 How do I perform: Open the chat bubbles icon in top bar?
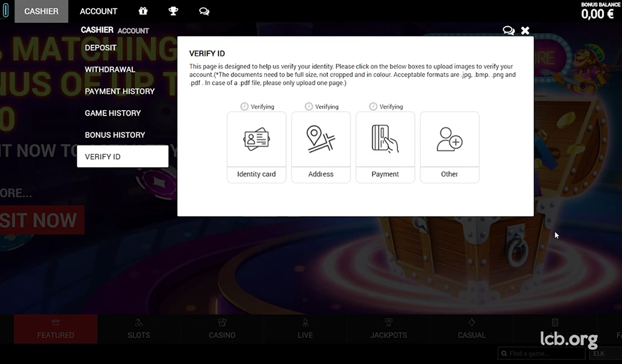click(204, 11)
